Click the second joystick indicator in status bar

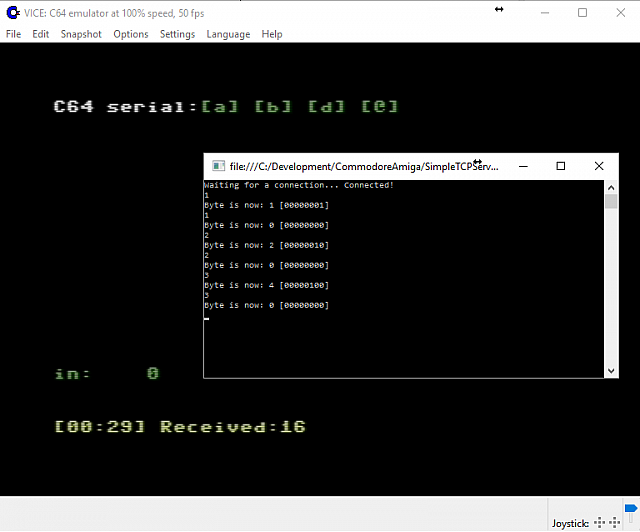[614, 522]
